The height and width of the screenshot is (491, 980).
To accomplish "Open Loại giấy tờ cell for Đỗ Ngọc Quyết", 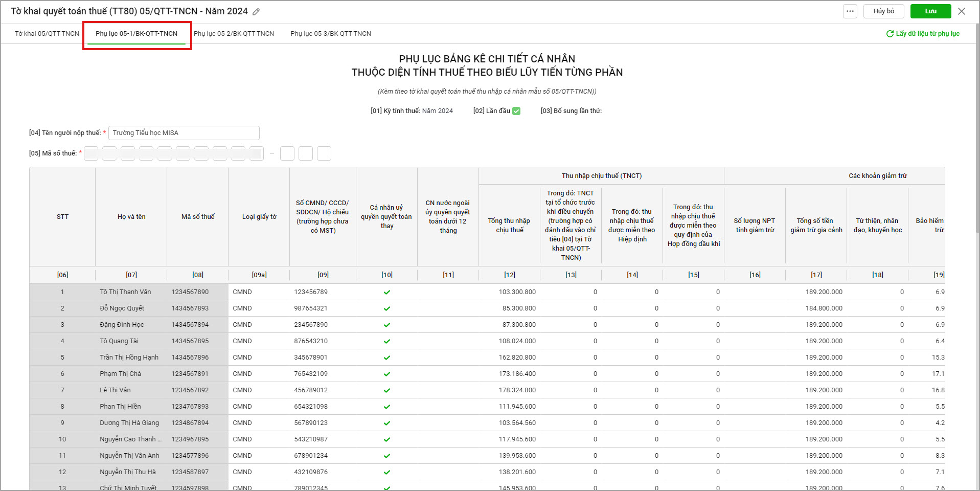I will pos(259,308).
